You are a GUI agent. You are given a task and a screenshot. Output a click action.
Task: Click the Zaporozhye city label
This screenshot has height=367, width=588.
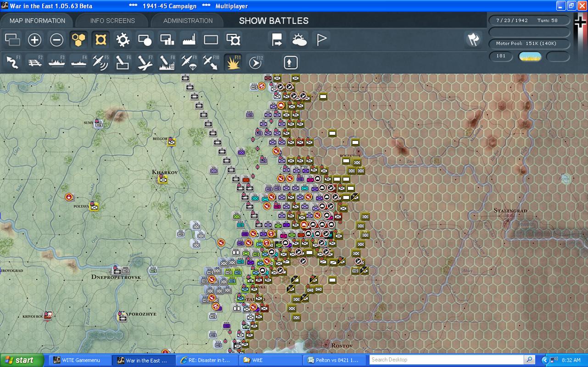click(141, 314)
